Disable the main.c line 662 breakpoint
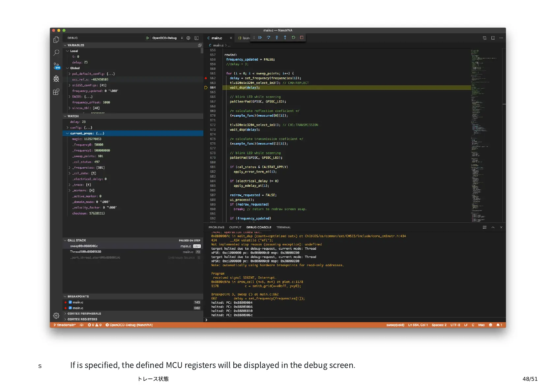Screen dimensions: 555x392 pos(70,308)
